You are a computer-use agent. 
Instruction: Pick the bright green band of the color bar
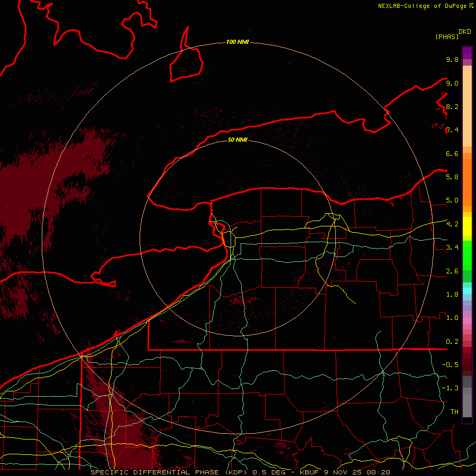[x=467, y=255]
